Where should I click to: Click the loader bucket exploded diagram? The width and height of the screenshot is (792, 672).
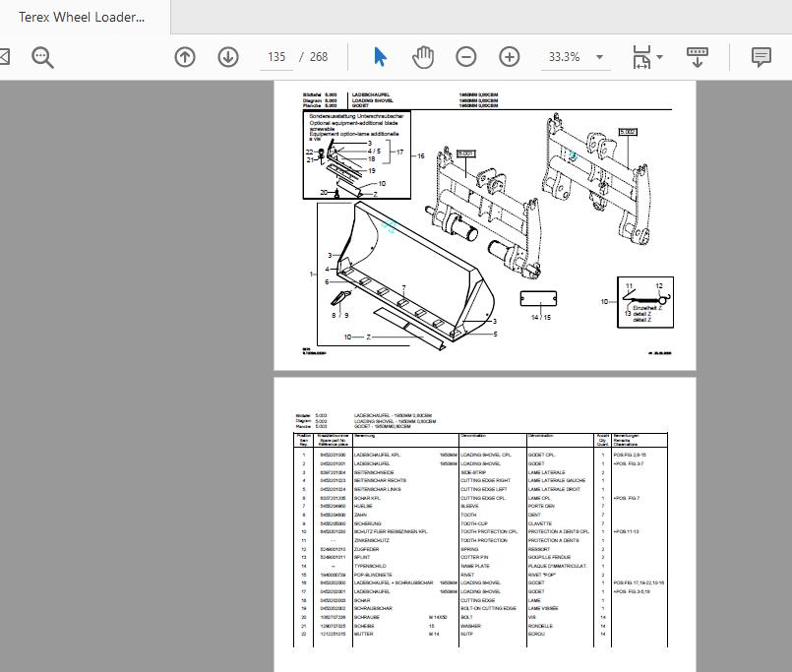click(x=413, y=275)
